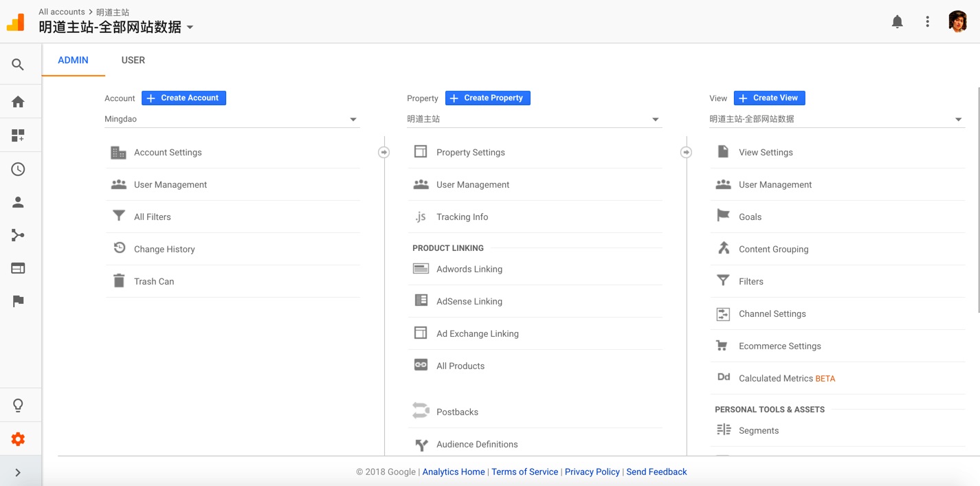This screenshot has width=980, height=486.
Task: Click the Trash Can bin icon
Action: [x=119, y=280]
